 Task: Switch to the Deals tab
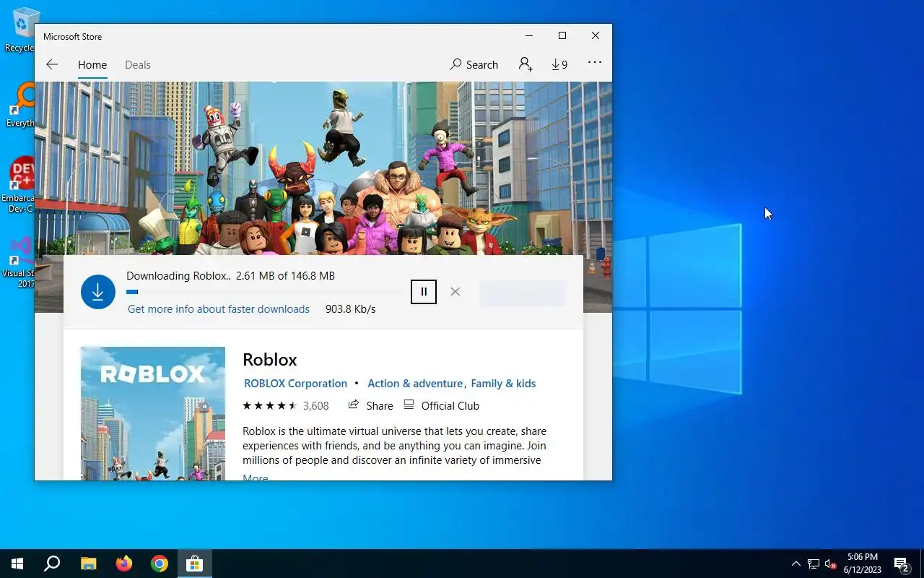[x=138, y=65]
